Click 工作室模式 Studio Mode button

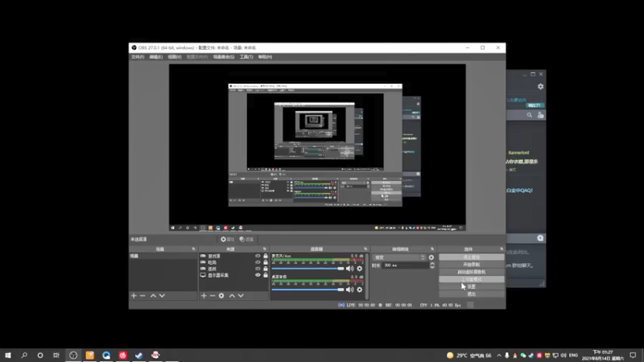pyautogui.click(x=472, y=279)
